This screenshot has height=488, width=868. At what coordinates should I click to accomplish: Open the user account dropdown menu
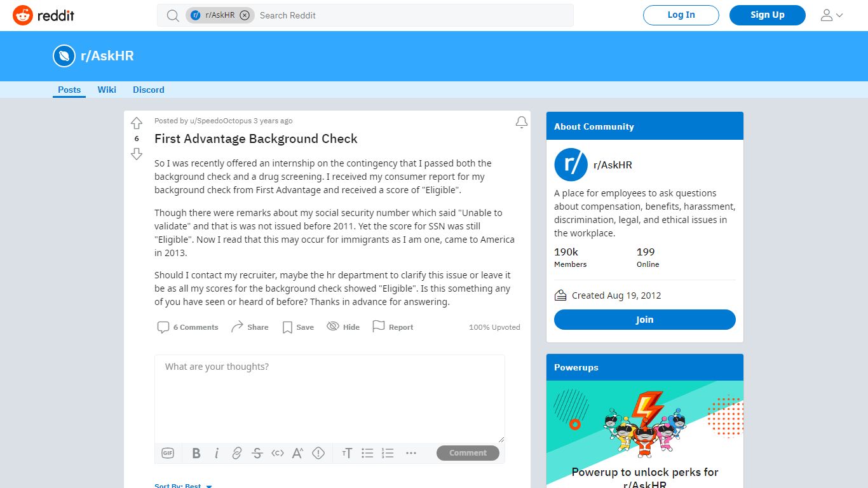coord(832,15)
